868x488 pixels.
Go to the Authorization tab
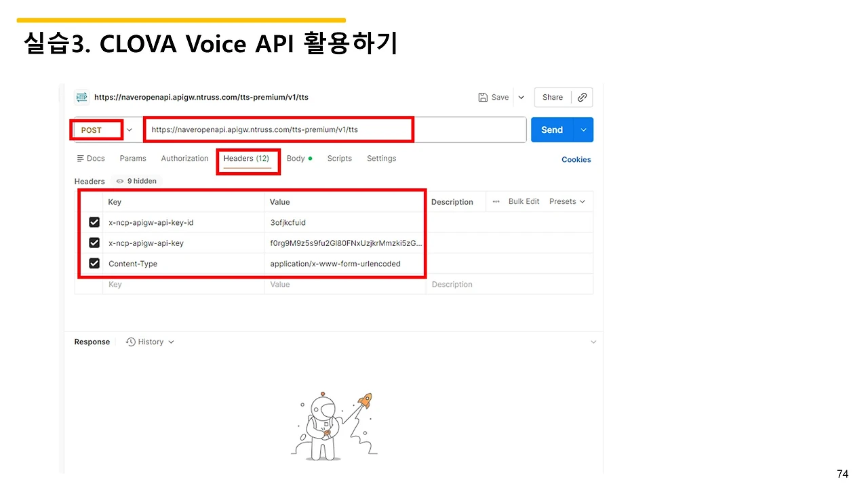[184, 159]
